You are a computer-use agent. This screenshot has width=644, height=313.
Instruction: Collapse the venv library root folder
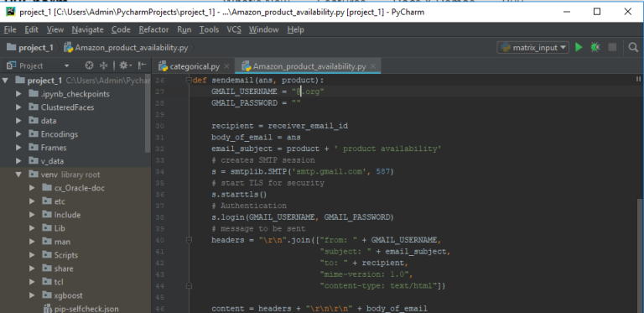(x=18, y=175)
